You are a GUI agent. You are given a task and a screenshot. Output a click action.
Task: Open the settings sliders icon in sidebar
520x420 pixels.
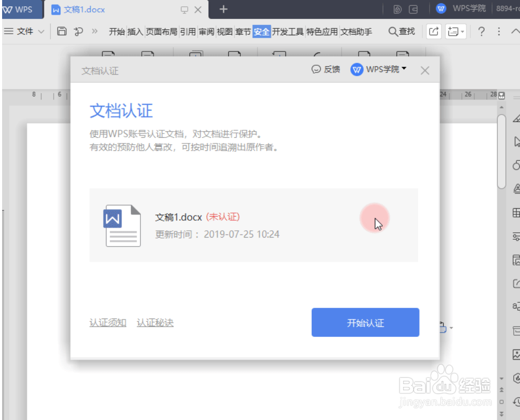coord(516,237)
